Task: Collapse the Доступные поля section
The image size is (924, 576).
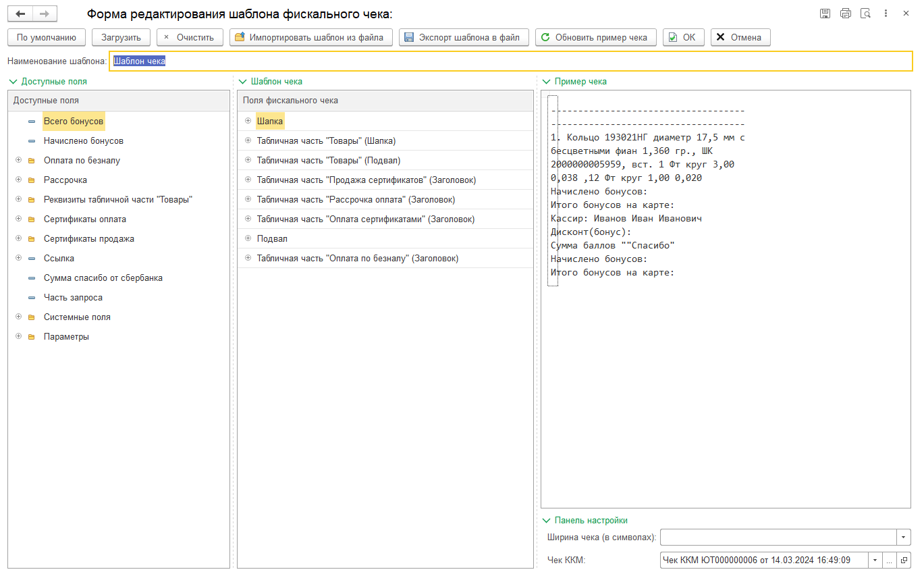Action: pos(13,82)
